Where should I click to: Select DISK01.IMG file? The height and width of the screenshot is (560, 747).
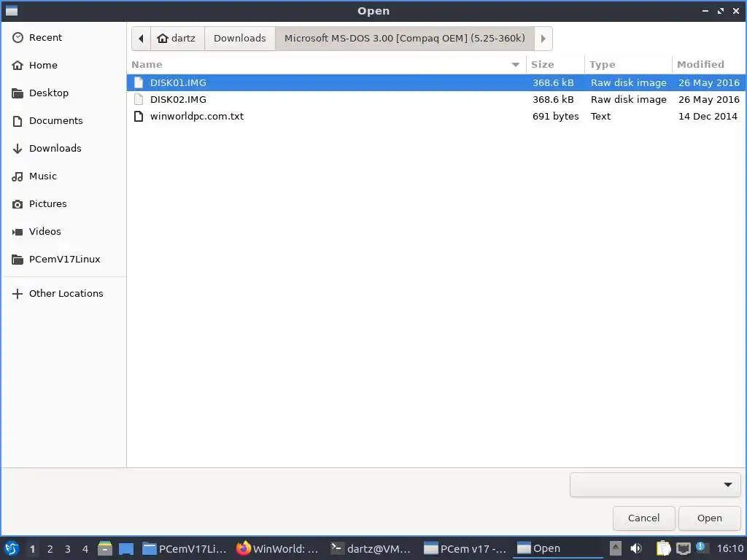click(436, 83)
